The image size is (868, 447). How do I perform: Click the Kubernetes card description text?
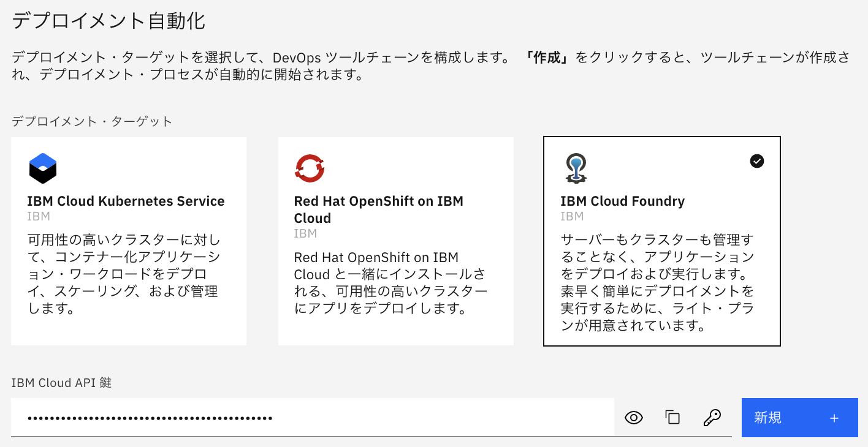pyautogui.click(x=125, y=274)
